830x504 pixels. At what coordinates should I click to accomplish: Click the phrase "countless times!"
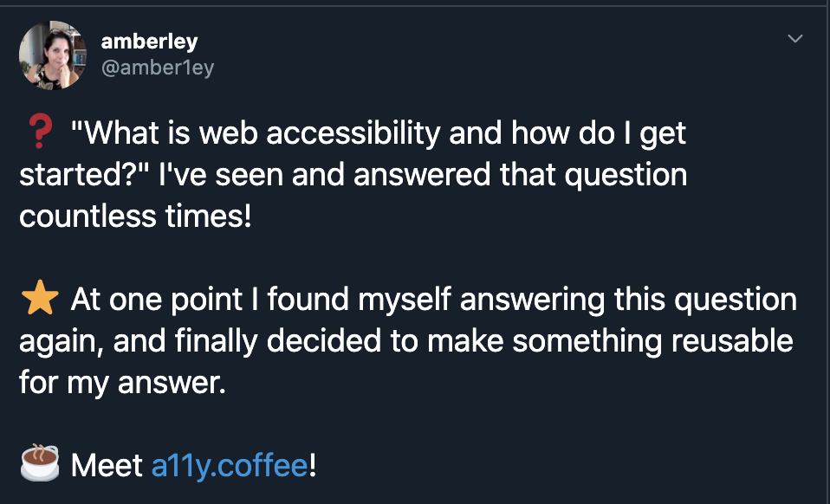tap(135, 216)
